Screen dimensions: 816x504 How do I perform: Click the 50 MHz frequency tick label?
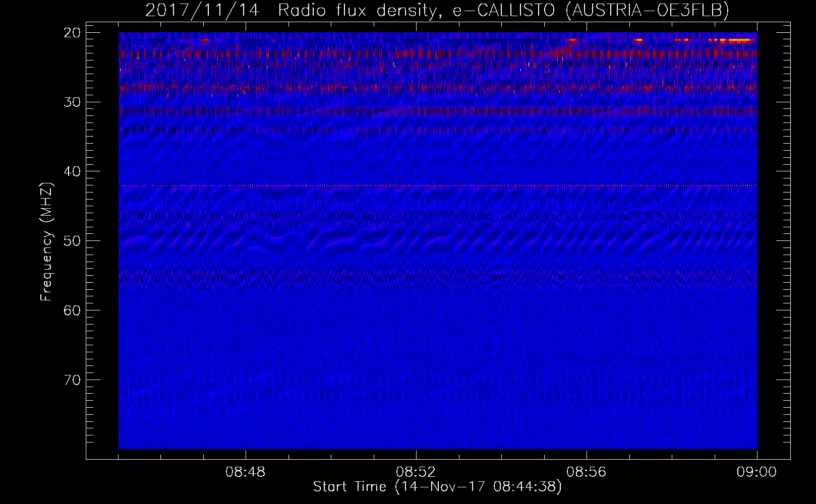[73, 241]
